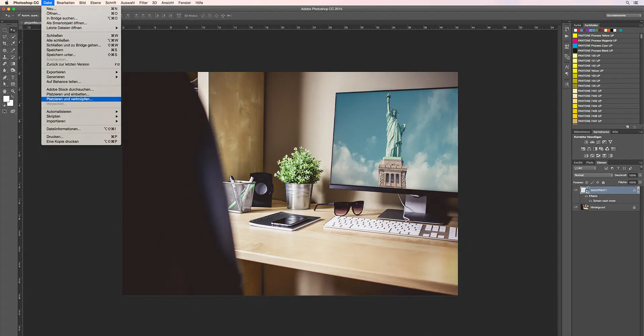This screenshot has width=644, height=336.
Task: Select the Horizontal Type tool
Action: pyautogui.click(x=12, y=77)
